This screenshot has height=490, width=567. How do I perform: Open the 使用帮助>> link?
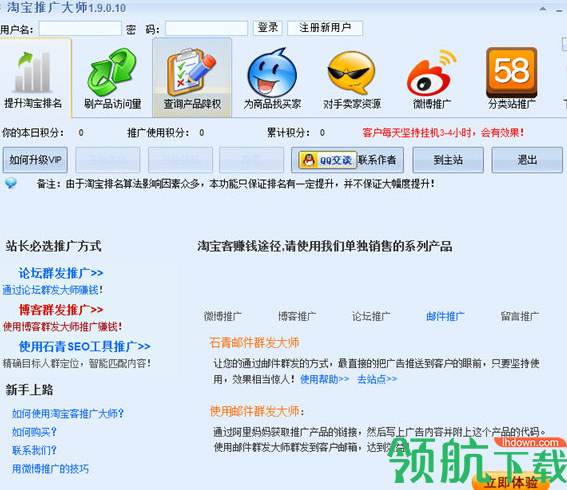point(324,379)
